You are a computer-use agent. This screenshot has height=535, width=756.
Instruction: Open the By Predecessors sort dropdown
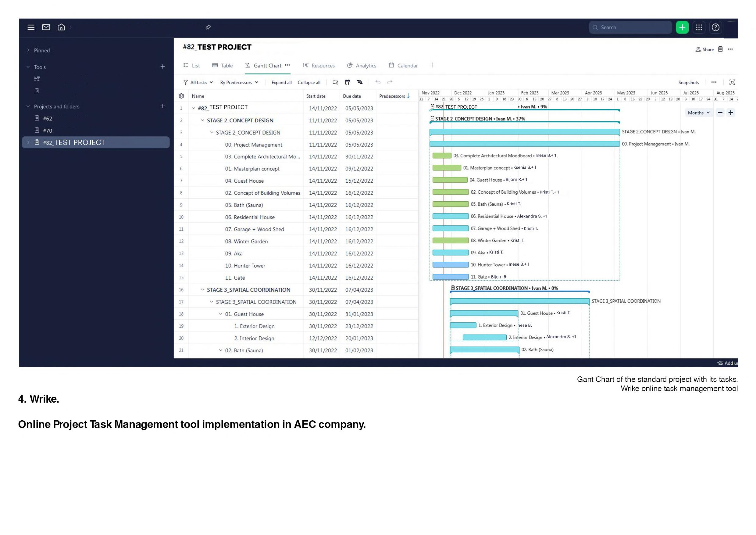[x=239, y=82]
